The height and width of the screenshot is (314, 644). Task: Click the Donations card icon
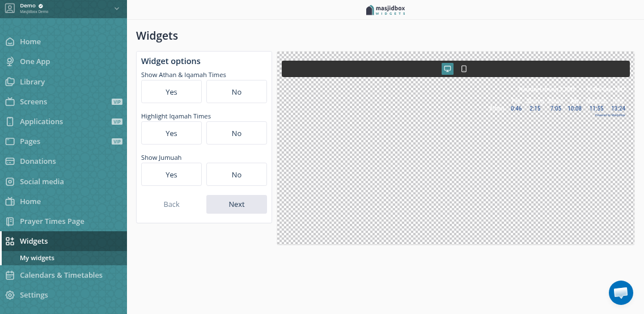(10, 162)
